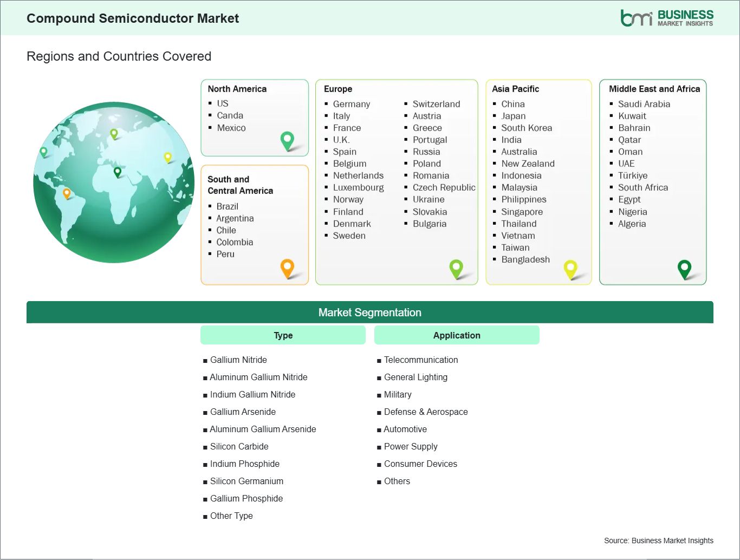Click South Korea in Asia Pacific list
Image resolution: width=740 pixels, height=560 pixels.
[x=527, y=128]
